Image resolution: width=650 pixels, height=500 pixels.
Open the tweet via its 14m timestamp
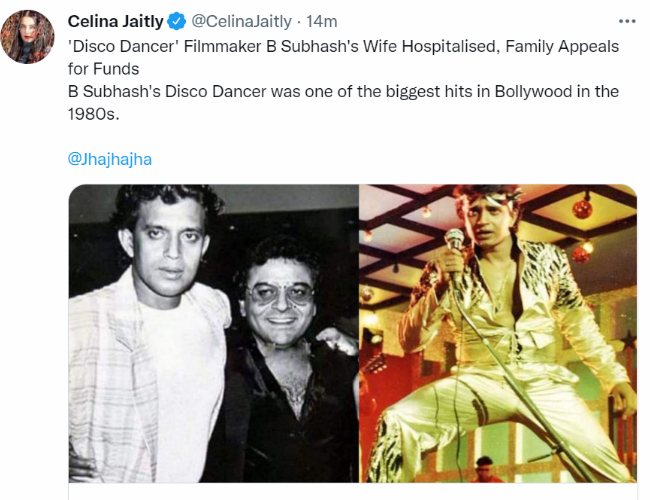click(x=323, y=21)
